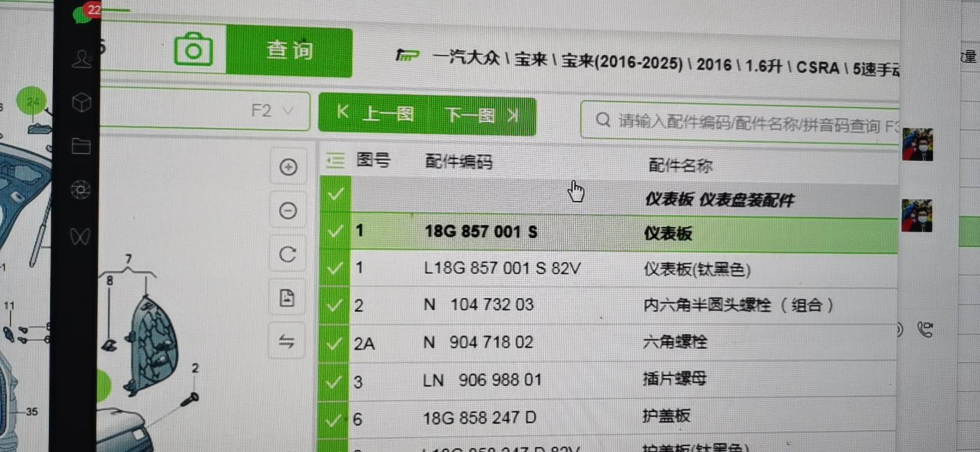Toggle checkbox for 仪表板 仪表盘装配件 header row
The width and height of the screenshot is (980, 452).
[x=336, y=194]
